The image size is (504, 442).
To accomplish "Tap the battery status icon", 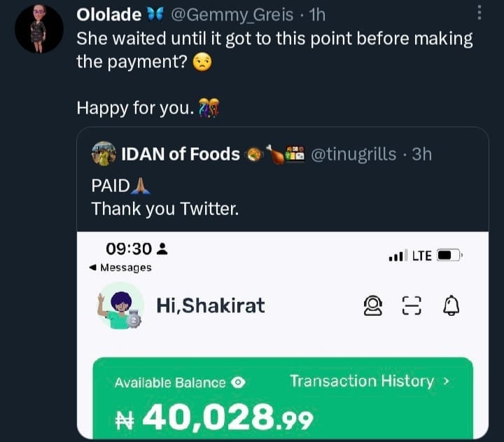I will [x=449, y=256].
